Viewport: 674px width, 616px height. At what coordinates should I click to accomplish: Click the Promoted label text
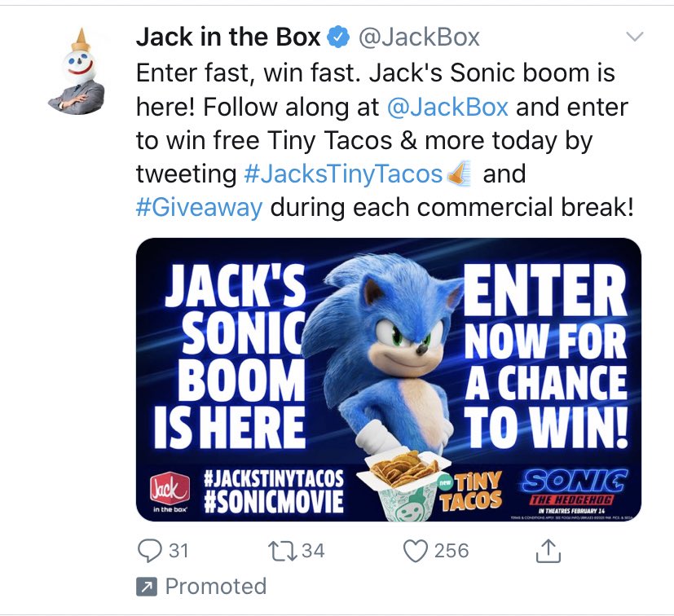click(216, 587)
